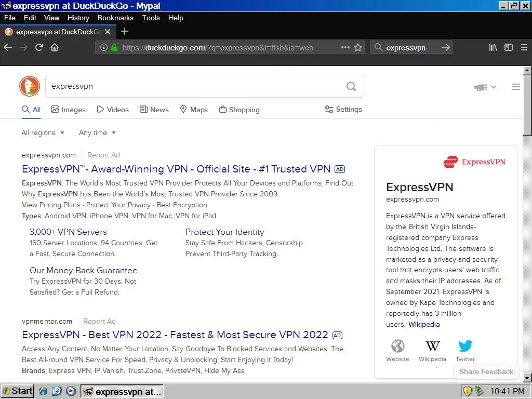Click the Share Feedback button

tap(486, 371)
